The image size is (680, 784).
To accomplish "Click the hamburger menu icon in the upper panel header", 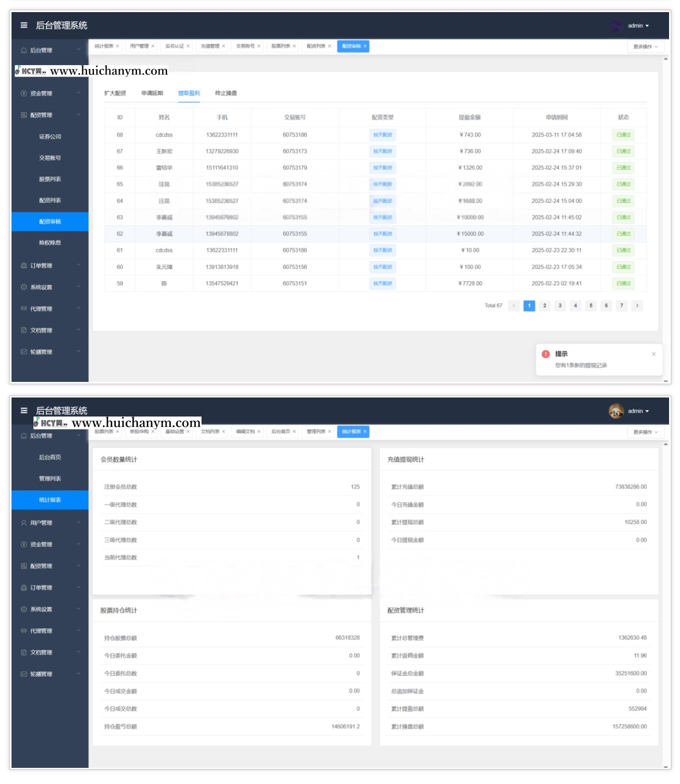I will [x=24, y=25].
